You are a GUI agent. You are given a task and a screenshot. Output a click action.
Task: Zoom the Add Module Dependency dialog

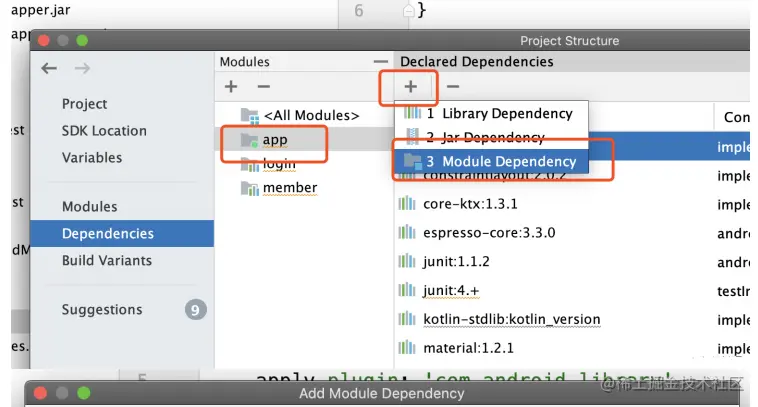(84, 393)
